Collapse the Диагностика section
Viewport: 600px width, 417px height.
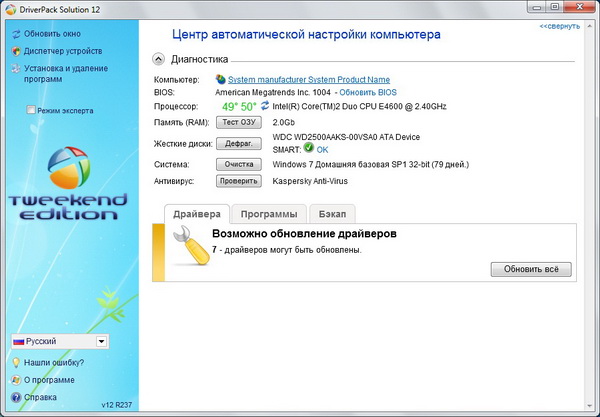tap(159, 59)
